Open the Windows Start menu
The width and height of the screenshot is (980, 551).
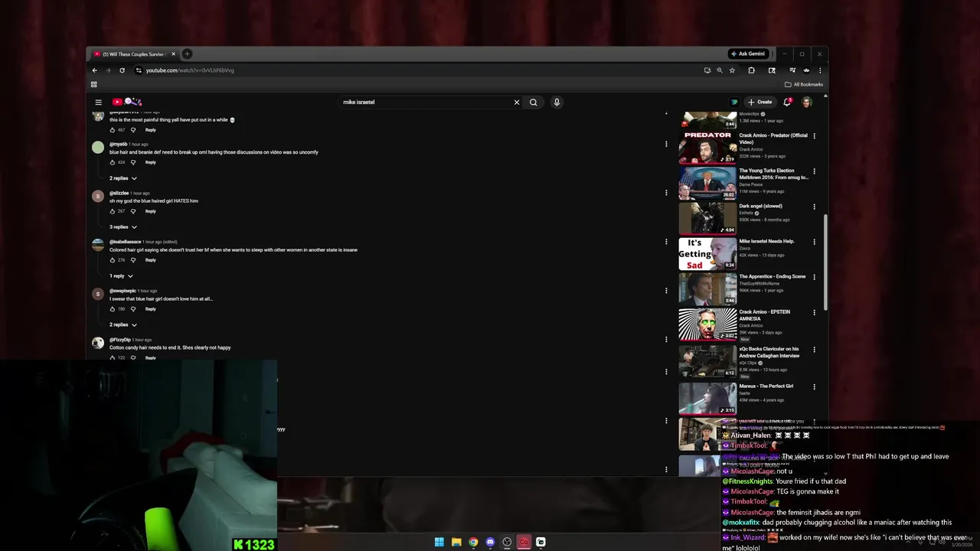[x=439, y=542]
